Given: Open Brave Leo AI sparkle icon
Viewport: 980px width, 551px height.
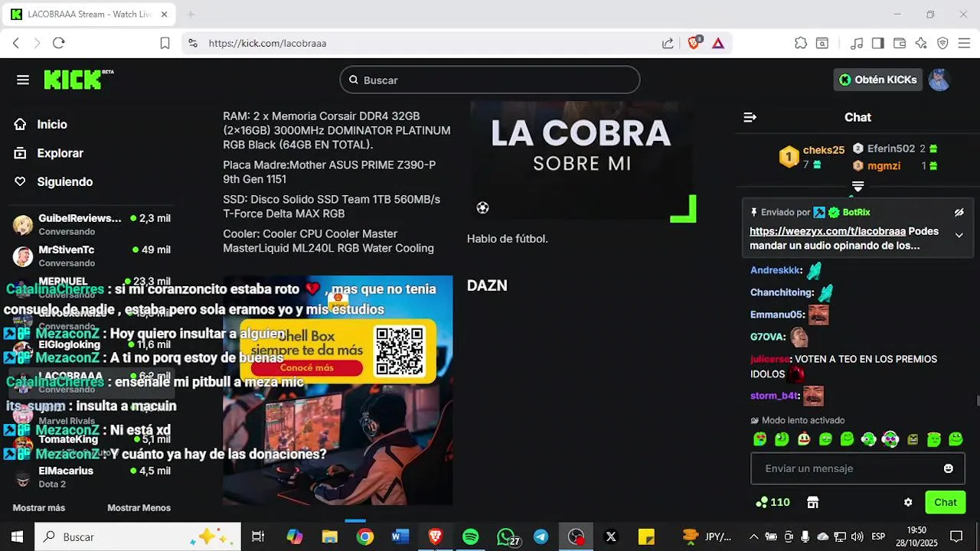Looking at the screenshot, I should coord(921,44).
